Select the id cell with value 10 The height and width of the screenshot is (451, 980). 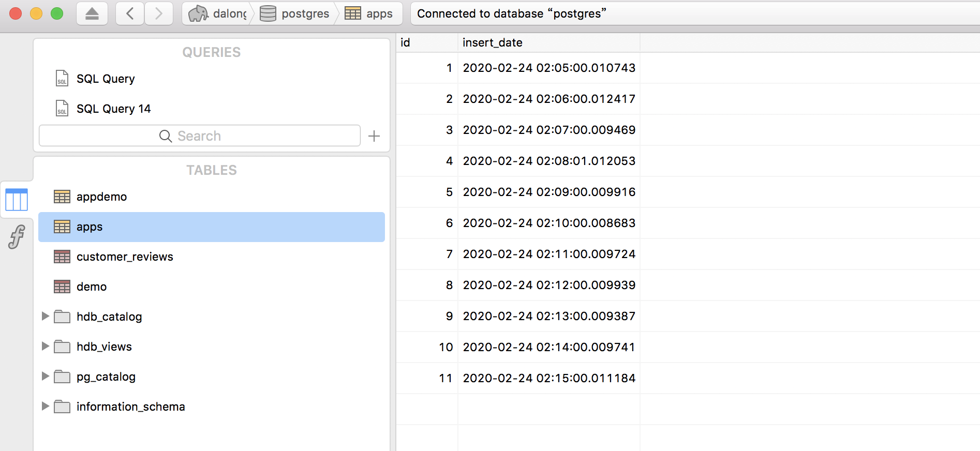pos(427,347)
